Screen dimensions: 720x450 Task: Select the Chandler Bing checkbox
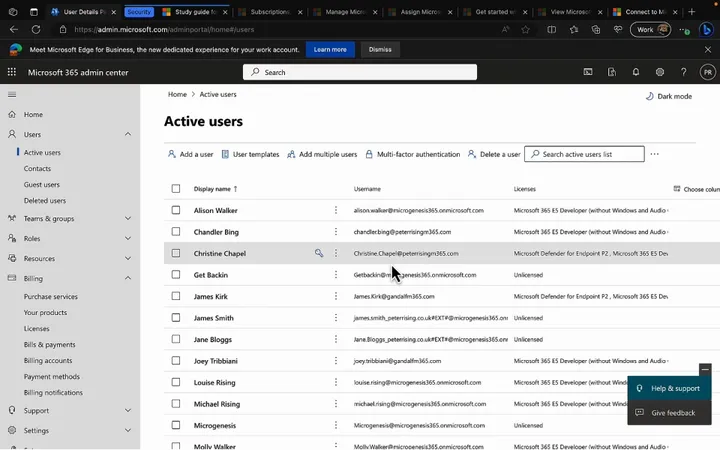176,232
